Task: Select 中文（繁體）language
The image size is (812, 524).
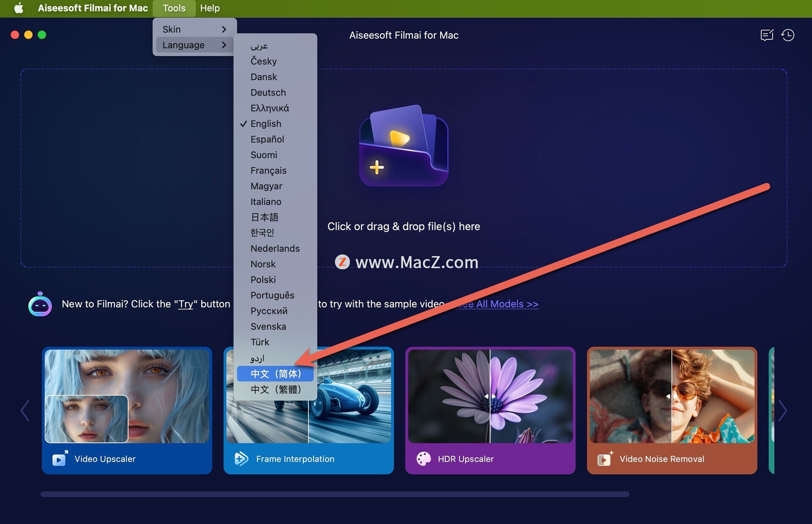Action: 276,390
